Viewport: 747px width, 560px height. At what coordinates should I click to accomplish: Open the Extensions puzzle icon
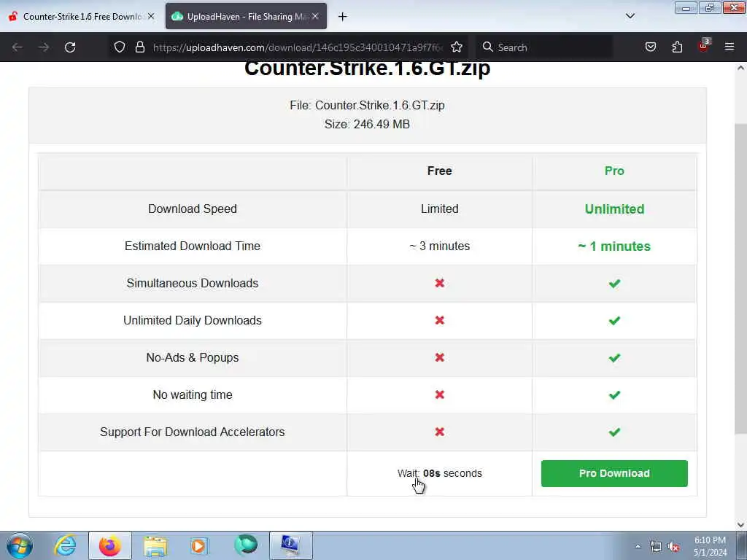pyautogui.click(x=677, y=47)
